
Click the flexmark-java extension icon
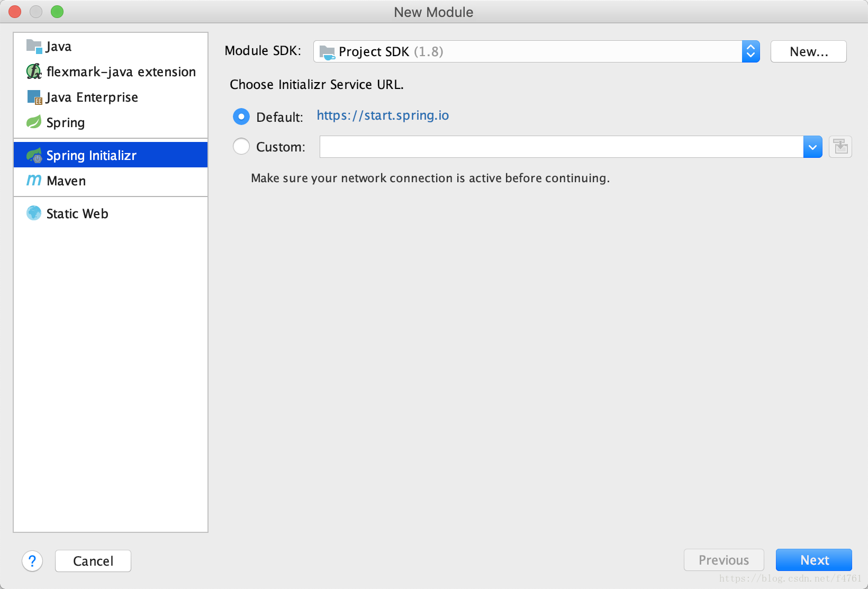(x=34, y=72)
